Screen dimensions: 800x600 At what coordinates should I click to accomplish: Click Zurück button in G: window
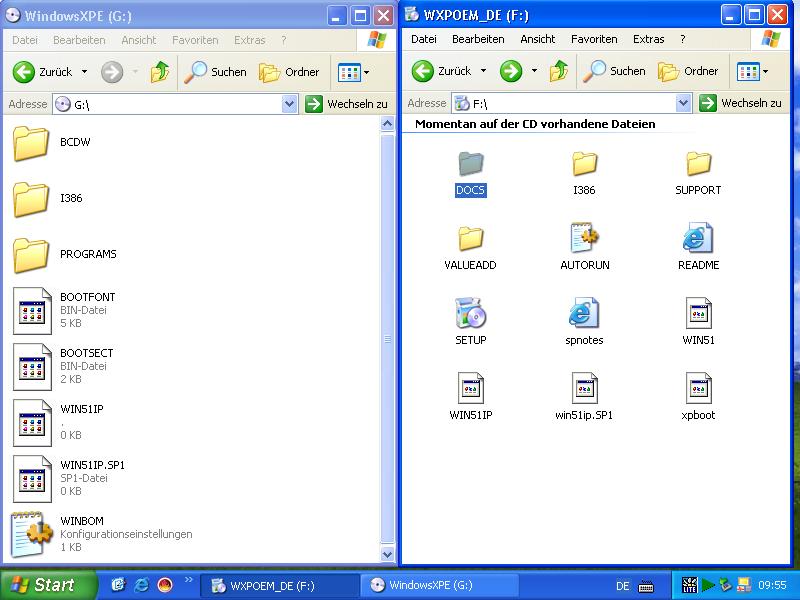42,72
